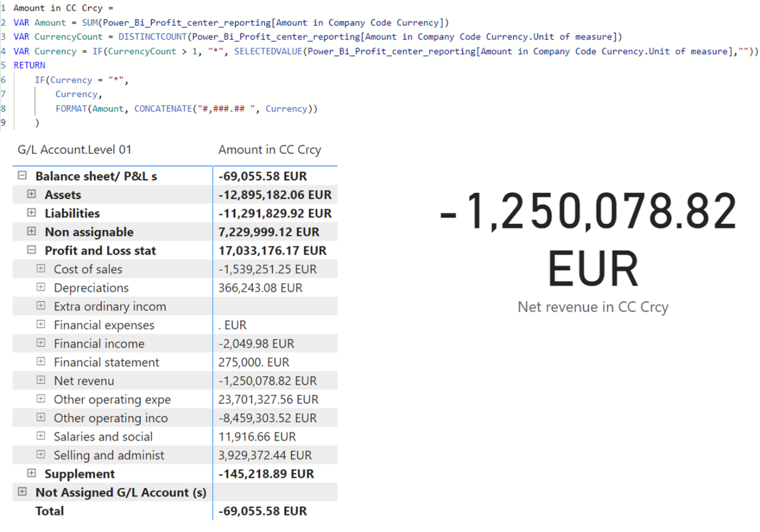Click the Net revenue in CC Crcy caption

(593, 307)
